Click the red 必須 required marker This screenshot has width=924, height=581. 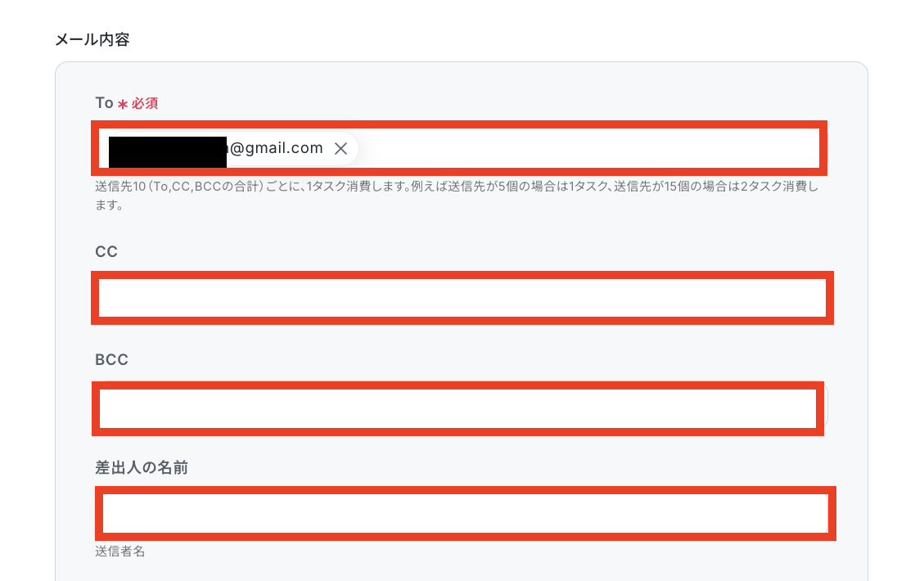145,104
